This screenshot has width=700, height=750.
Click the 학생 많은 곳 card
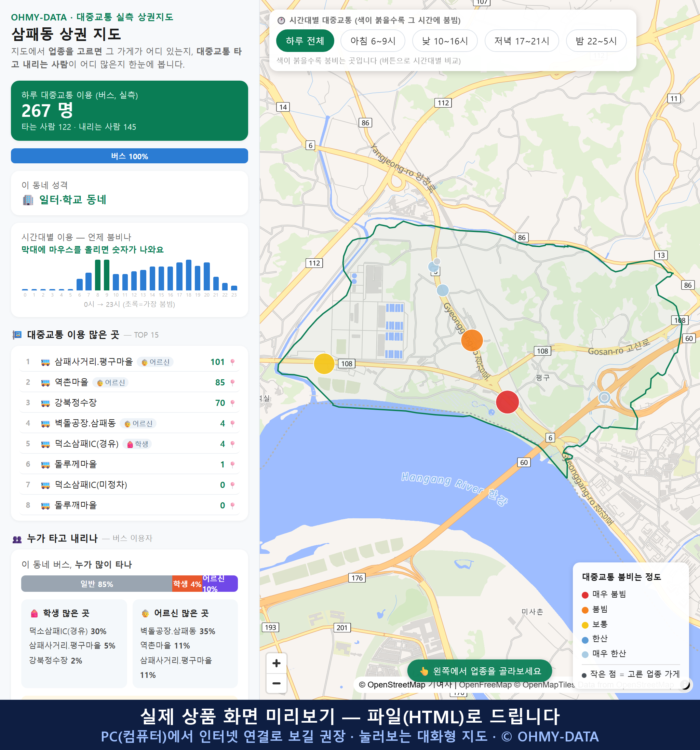(x=74, y=643)
